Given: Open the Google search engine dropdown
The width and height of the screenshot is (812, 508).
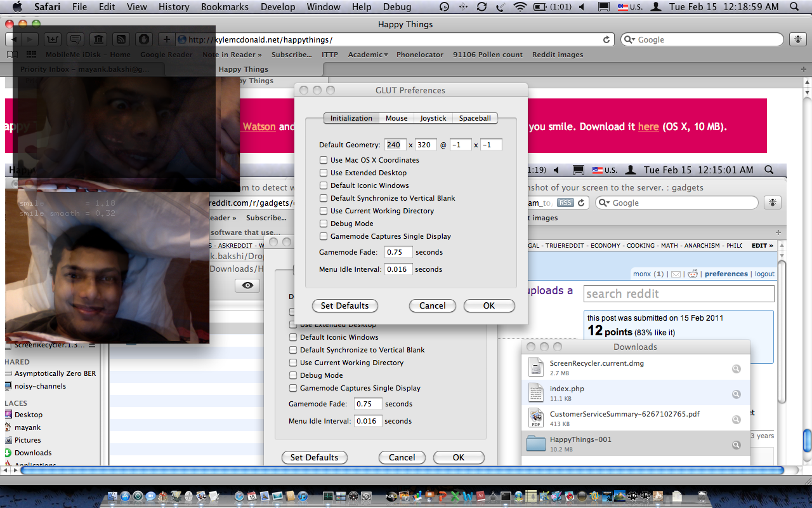Looking at the screenshot, I should pos(629,39).
